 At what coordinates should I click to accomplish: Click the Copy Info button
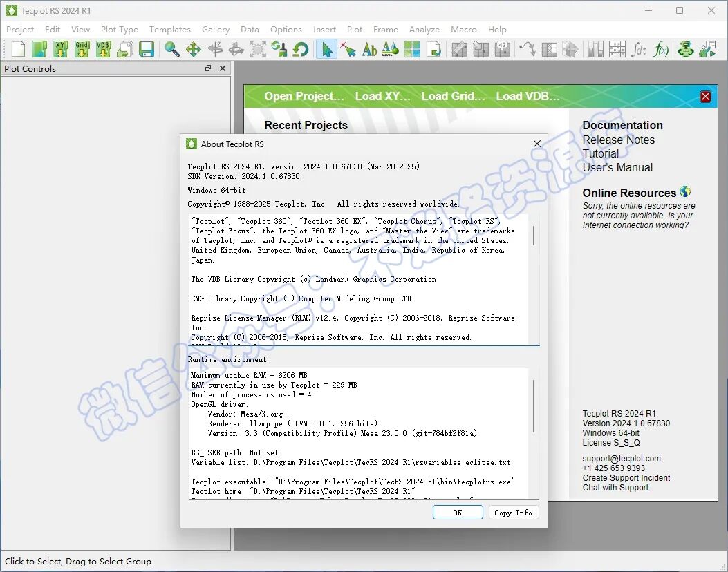pyautogui.click(x=514, y=513)
